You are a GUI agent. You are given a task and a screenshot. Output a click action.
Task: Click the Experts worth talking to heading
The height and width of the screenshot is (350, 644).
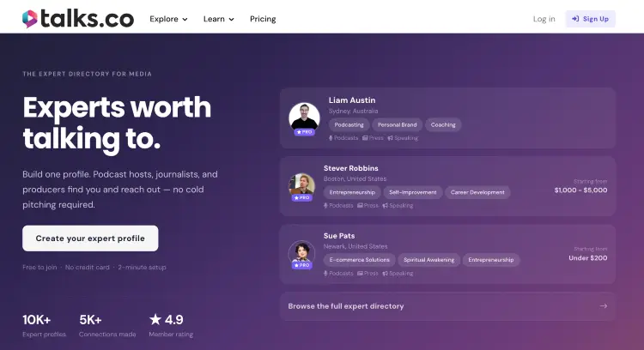coord(117,123)
